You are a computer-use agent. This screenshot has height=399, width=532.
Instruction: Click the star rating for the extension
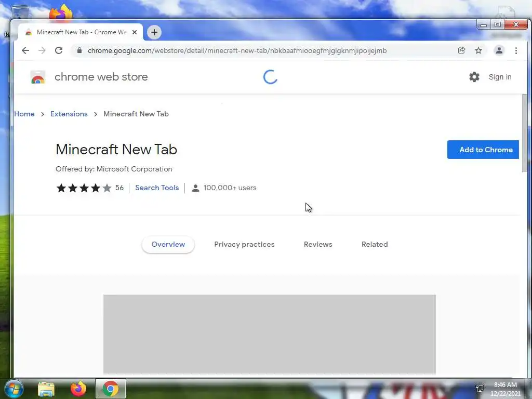pyautogui.click(x=84, y=188)
